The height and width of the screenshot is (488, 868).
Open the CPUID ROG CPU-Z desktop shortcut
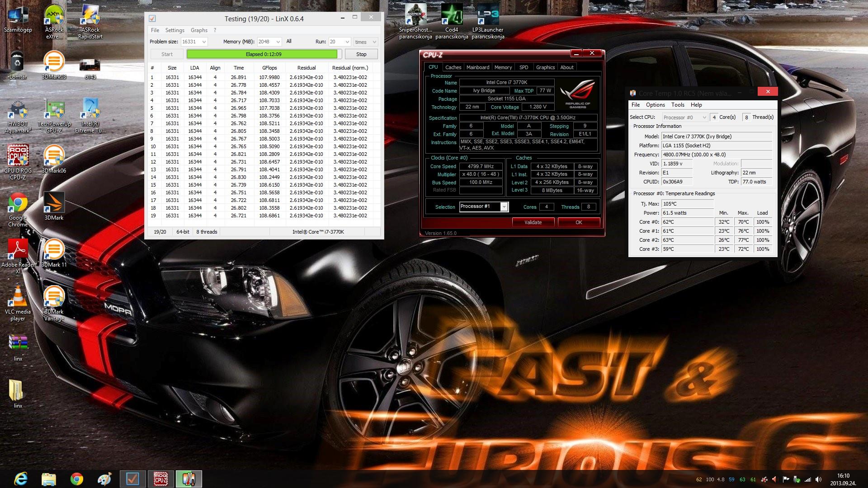pos(18,162)
